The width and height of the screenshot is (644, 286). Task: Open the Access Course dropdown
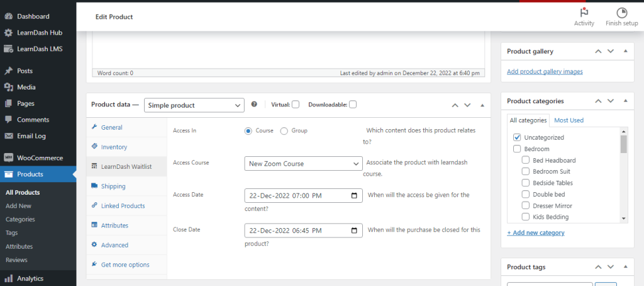pyautogui.click(x=304, y=163)
